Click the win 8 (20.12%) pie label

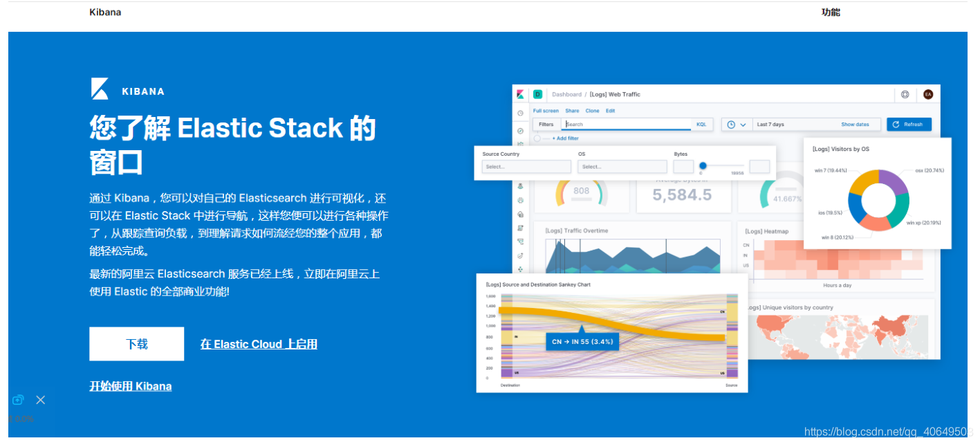[x=838, y=237]
